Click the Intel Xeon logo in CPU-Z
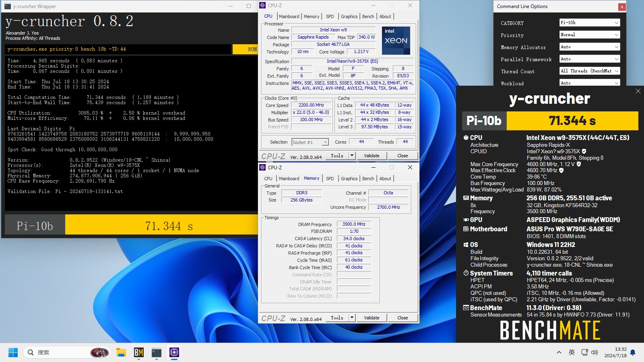The image size is (644, 362). 396,41
